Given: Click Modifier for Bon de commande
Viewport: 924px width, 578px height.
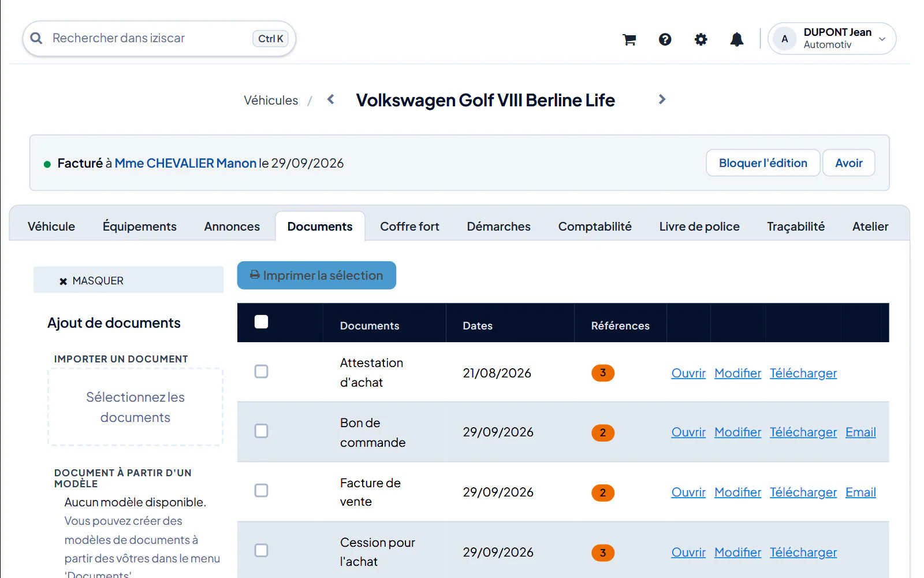Looking at the screenshot, I should [x=737, y=432].
